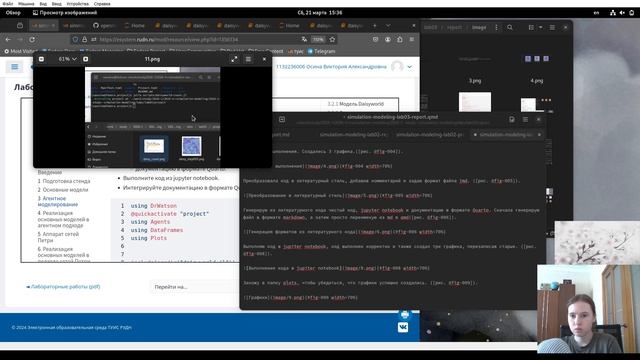Screen dimensions: 640x360
Task: Go back in the Firefox browser
Action: [x=8, y=40]
